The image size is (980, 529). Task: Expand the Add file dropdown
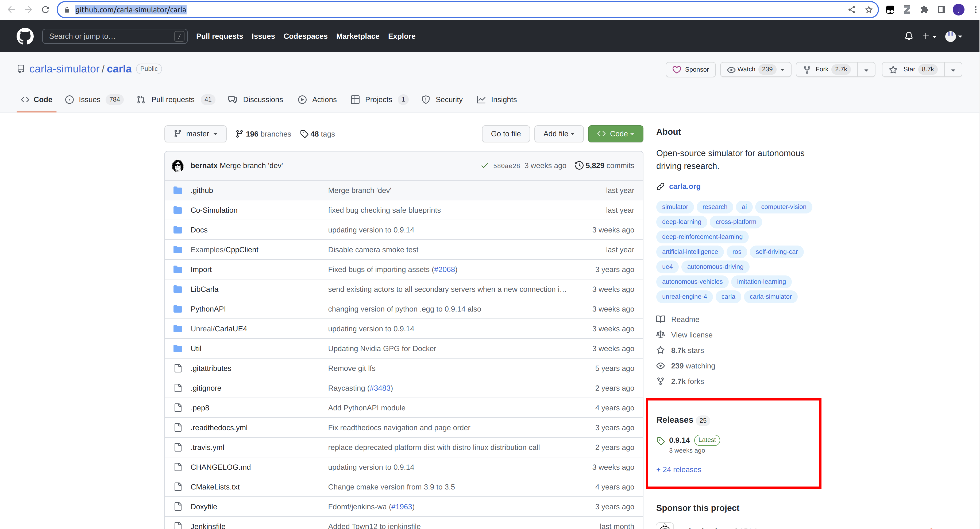tap(558, 134)
